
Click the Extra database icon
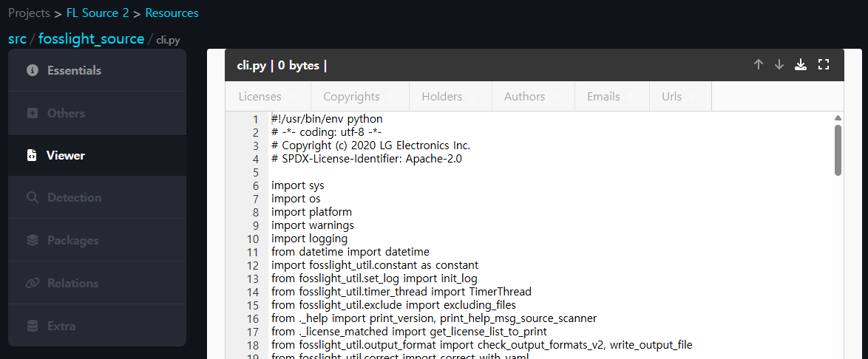33,326
